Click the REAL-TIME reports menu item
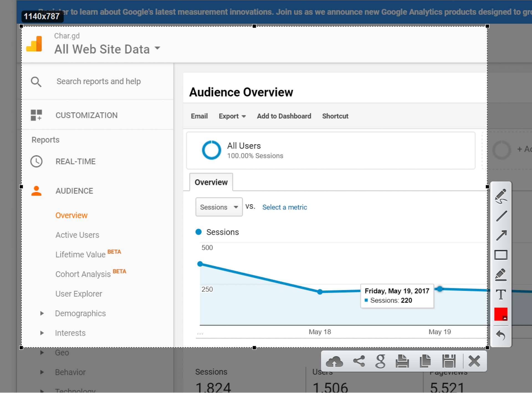 pos(75,161)
